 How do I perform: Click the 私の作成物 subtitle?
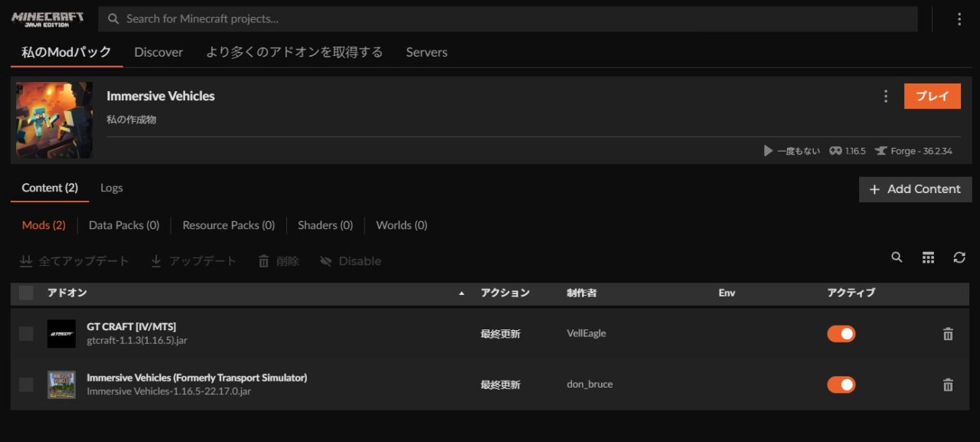coord(132,120)
